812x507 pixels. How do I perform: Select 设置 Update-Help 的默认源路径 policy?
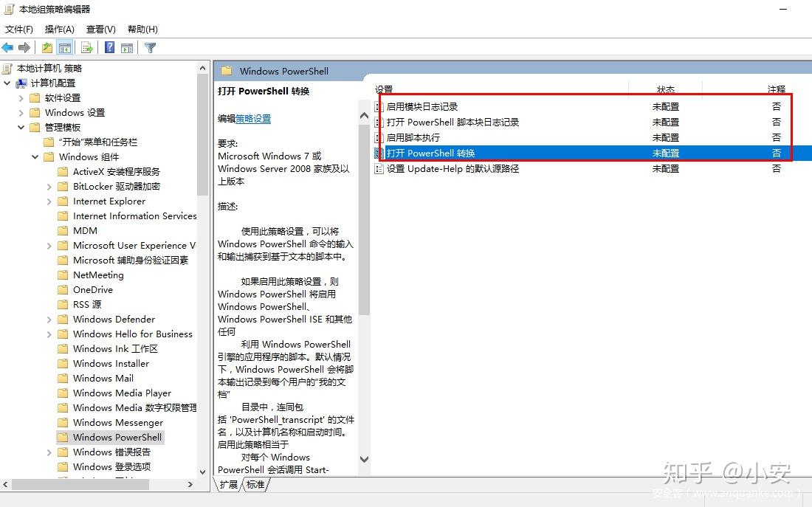coord(453,169)
